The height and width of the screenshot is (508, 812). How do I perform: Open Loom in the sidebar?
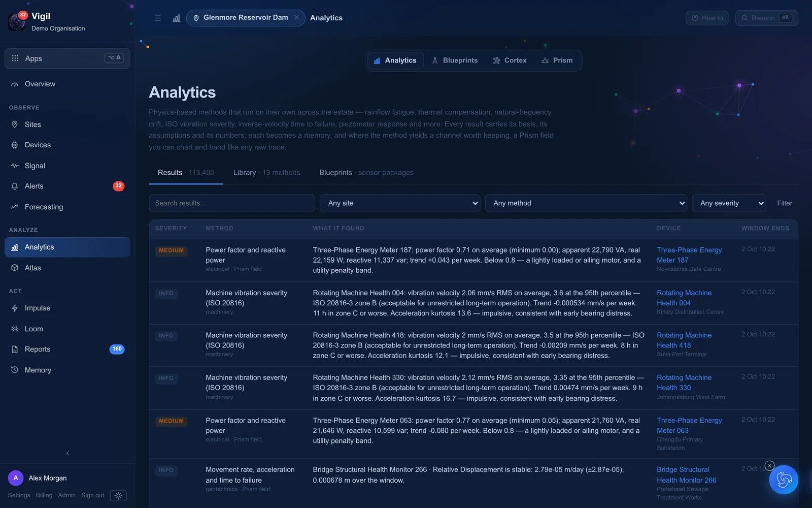(x=67, y=329)
